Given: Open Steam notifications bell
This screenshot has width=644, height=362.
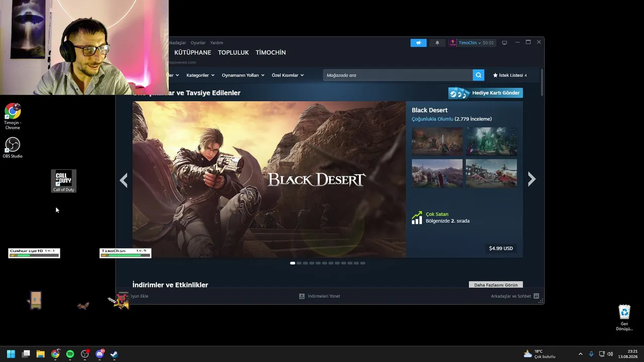Looking at the screenshot, I should click(437, 43).
